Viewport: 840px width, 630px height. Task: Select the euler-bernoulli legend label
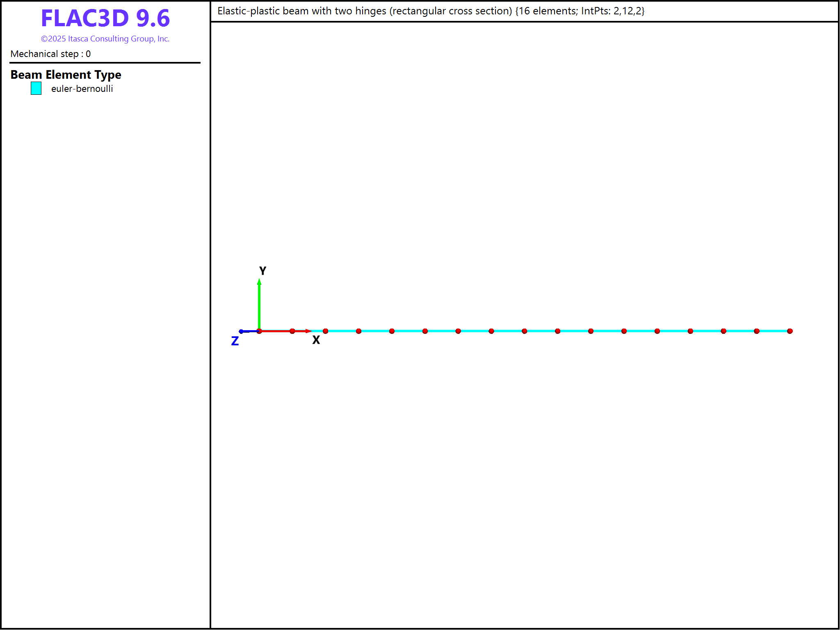(82, 89)
